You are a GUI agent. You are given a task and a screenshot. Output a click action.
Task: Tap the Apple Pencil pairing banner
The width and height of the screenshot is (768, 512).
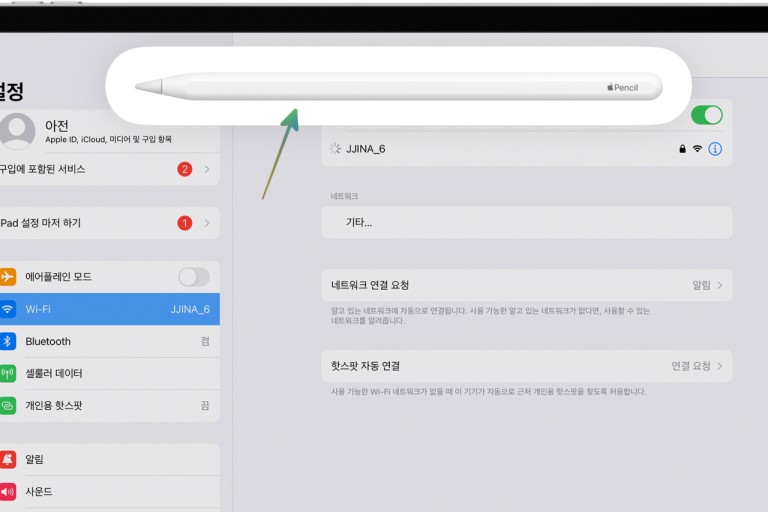tap(398, 86)
